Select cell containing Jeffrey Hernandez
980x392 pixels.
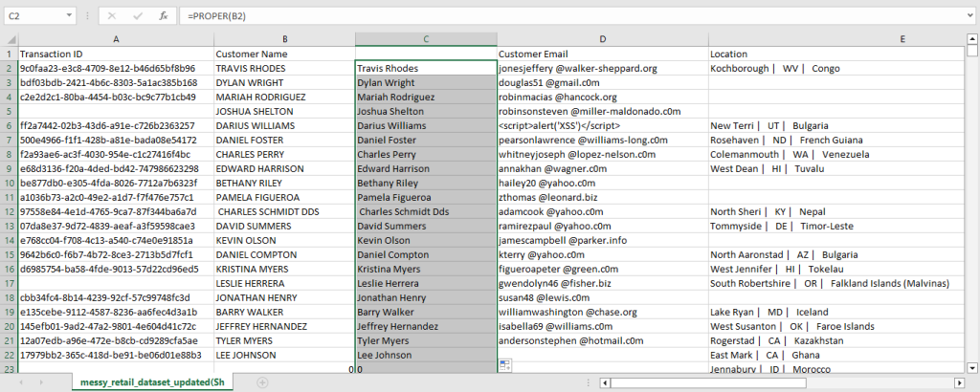point(426,326)
